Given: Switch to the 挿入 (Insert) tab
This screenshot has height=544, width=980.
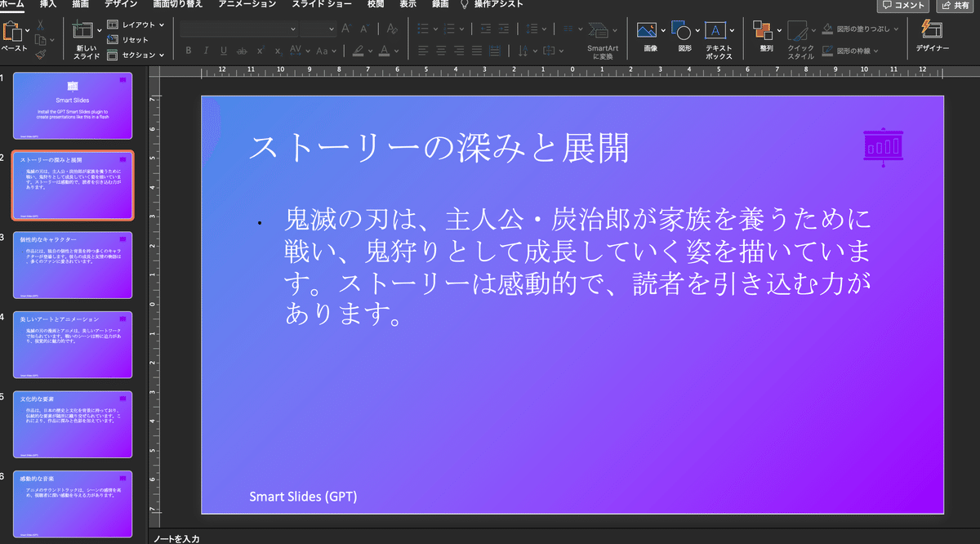Looking at the screenshot, I should (x=48, y=4).
